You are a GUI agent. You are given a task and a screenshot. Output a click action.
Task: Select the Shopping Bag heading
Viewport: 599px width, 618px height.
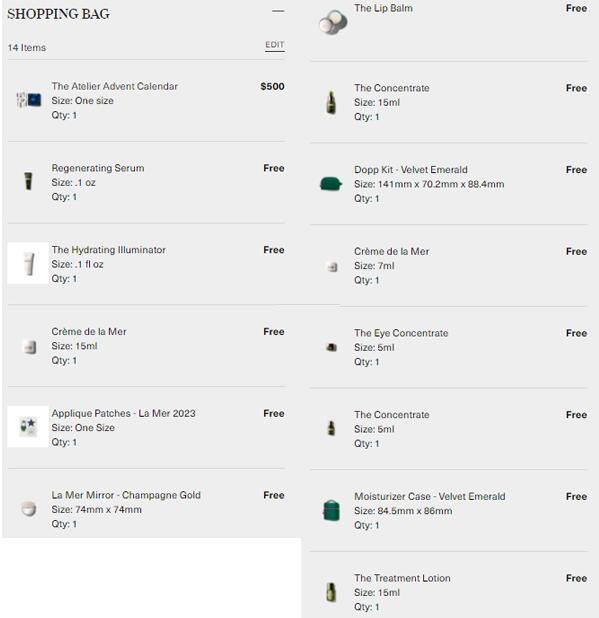point(58,14)
